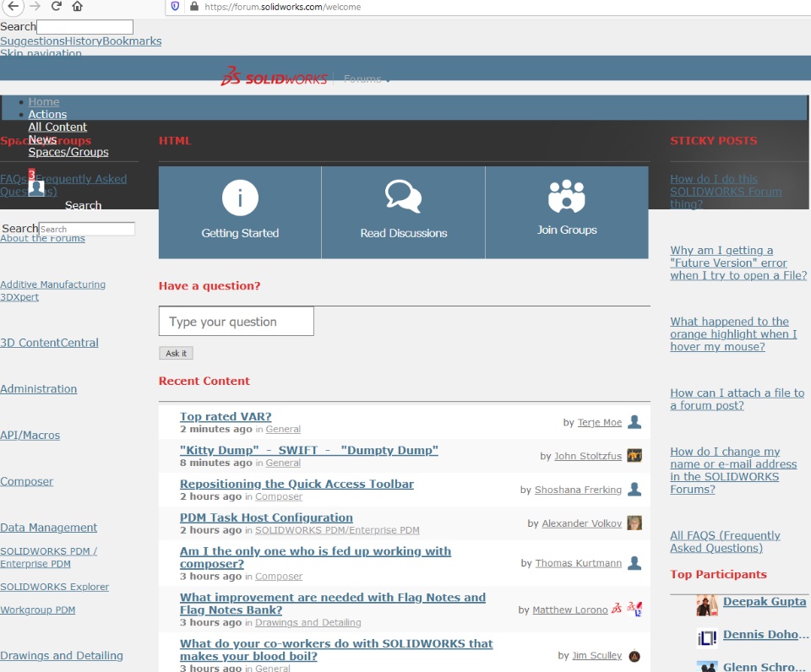Open author Matthew Lorono's profile link
The image size is (811, 672).
pyautogui.click(x=570, y=610)
